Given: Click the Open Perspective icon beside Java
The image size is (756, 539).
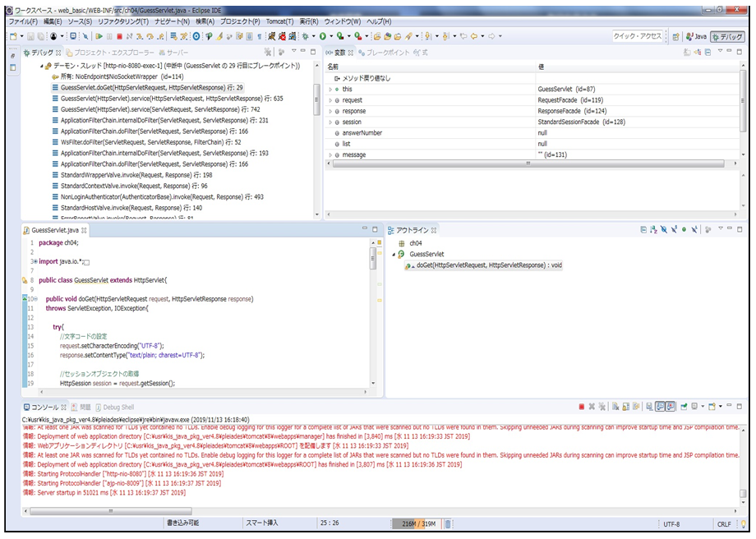Looking at the screenshot, I should pyautogui.click(x=675, y=36).
